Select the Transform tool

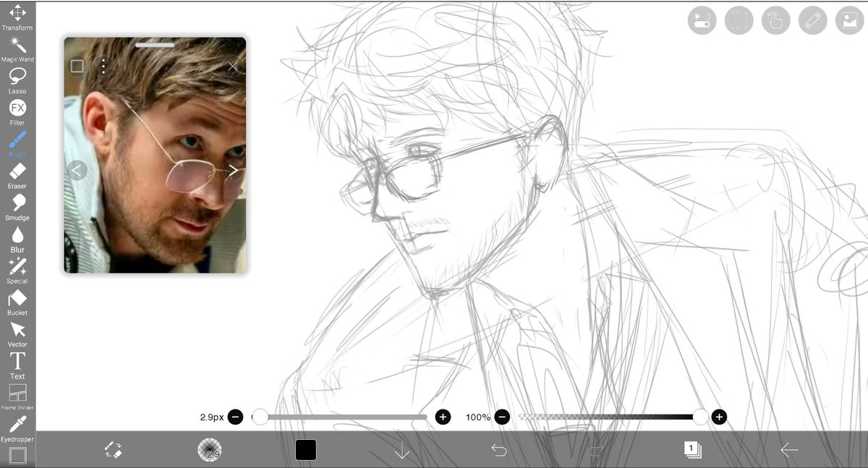pyautogui.click(x=17, y=17)
